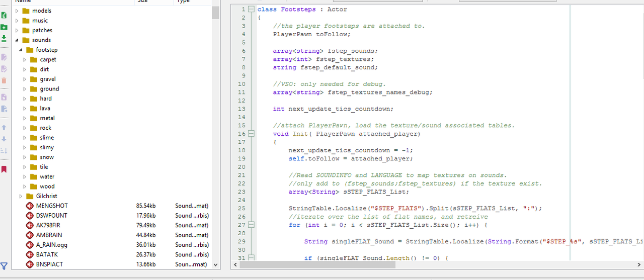Click line number 13 in the gutter

pyautogui.click(x=242, y=109)
